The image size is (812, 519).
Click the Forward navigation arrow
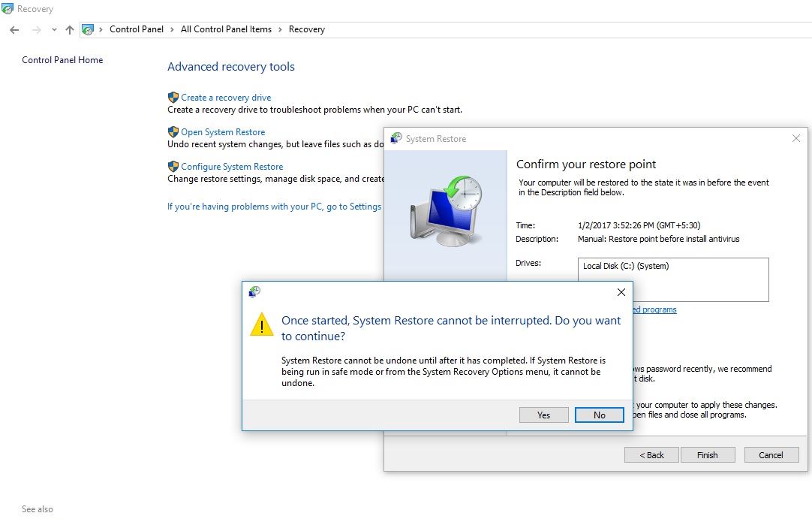click(x=35, y=29)
